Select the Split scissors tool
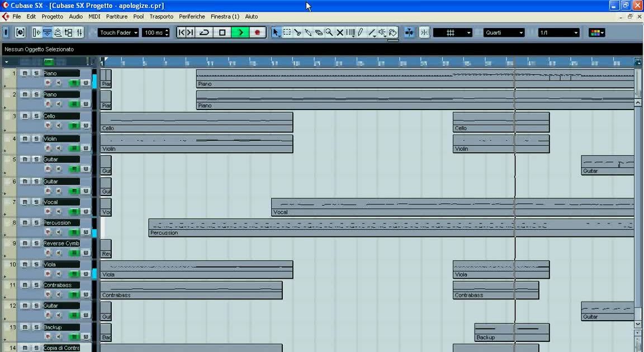This screenshot has height=352, width=644. pos(298,32)
